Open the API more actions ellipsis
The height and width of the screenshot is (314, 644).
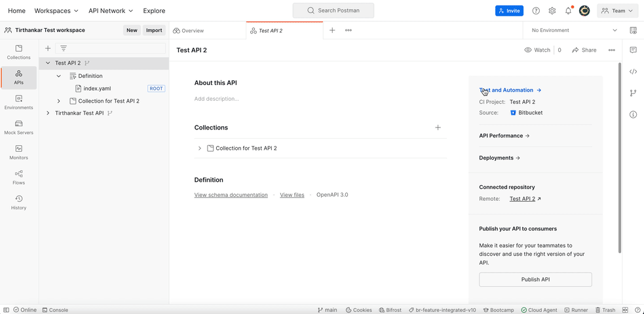(x=612, y=50)
